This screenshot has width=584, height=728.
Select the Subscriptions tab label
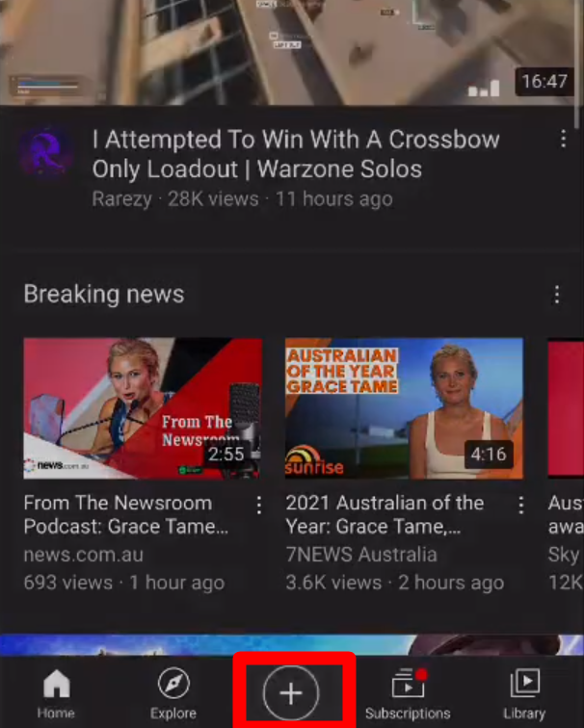(408, 714)
